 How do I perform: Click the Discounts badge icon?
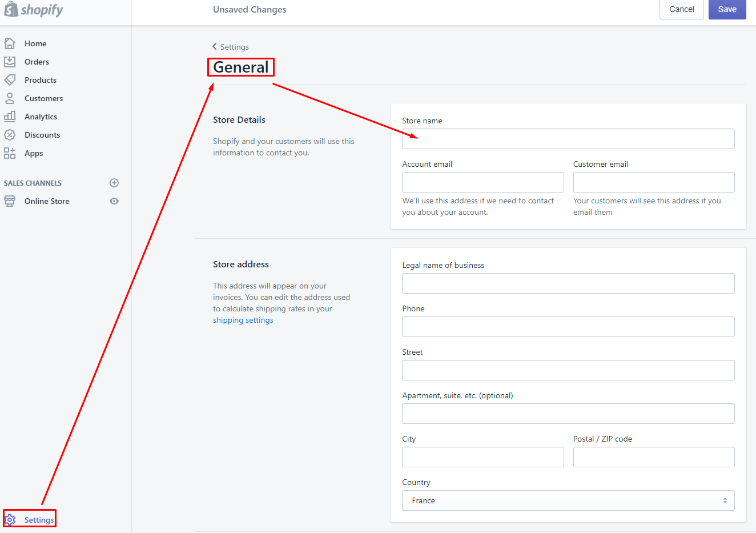[10, 135]
